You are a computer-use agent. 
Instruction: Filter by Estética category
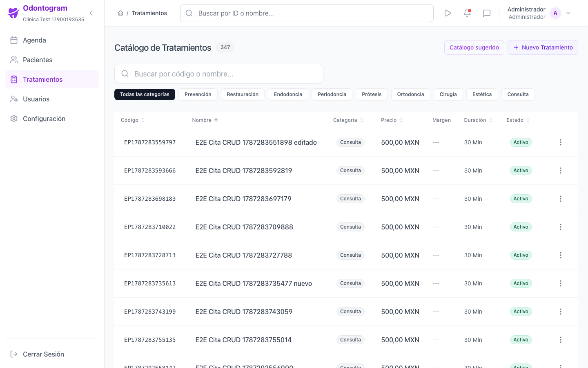point(482,94)
